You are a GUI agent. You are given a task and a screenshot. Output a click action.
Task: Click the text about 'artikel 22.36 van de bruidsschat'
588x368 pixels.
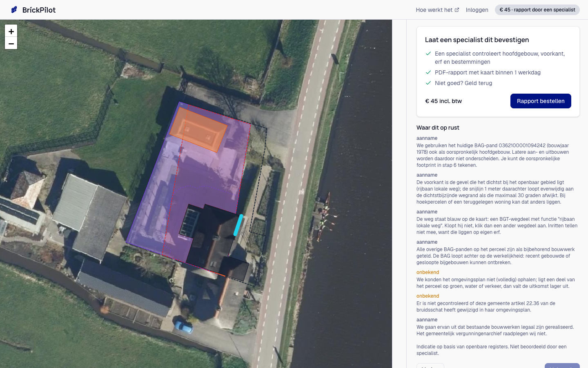coord(486,307)
